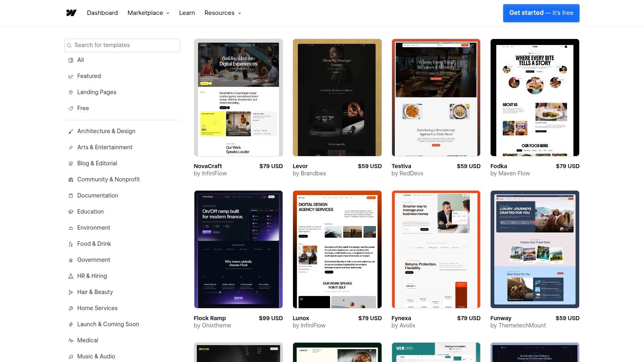Viewport: 644px width, 362px height.
Task: Click the Fodka template name
Action: coord(499,166)
